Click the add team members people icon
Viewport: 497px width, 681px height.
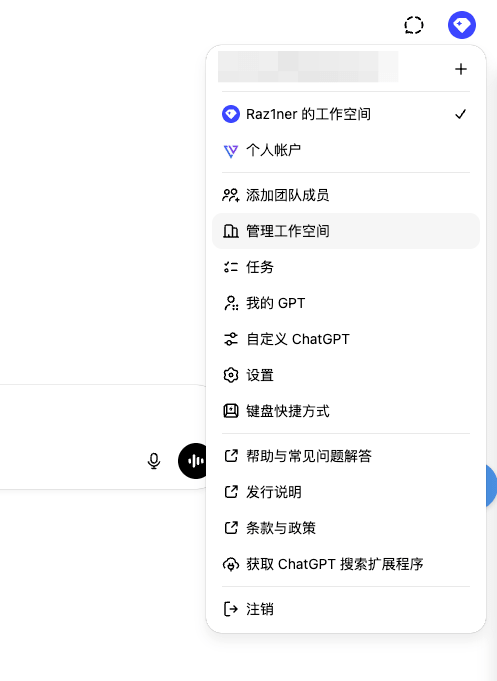coord(231,195)
